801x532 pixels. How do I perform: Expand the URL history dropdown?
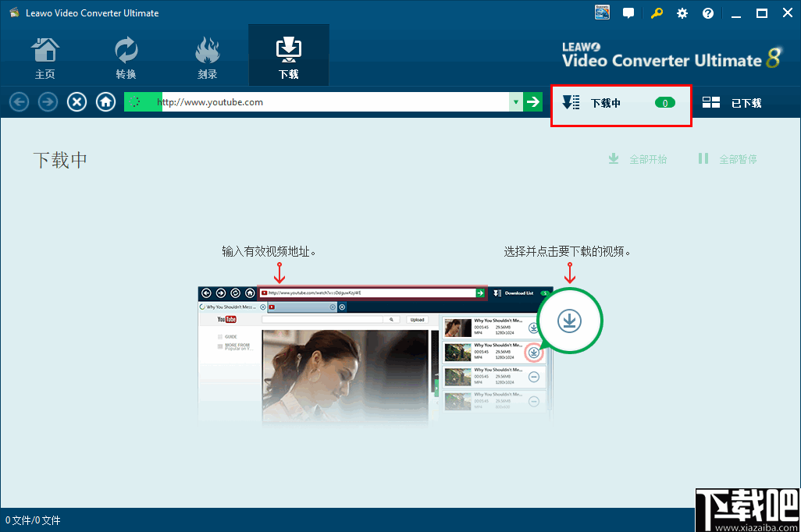click(x=516, y=102)
